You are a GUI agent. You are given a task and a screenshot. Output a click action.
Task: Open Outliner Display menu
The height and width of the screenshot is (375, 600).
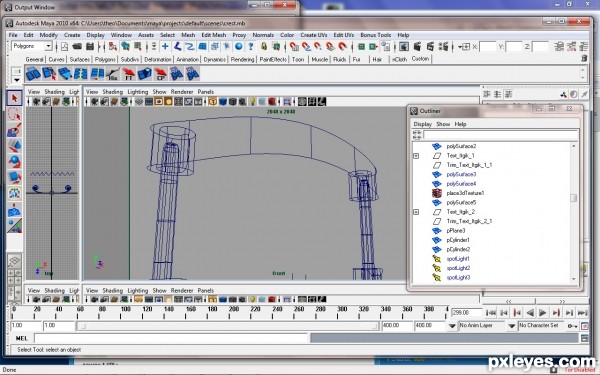click(422, 124)
